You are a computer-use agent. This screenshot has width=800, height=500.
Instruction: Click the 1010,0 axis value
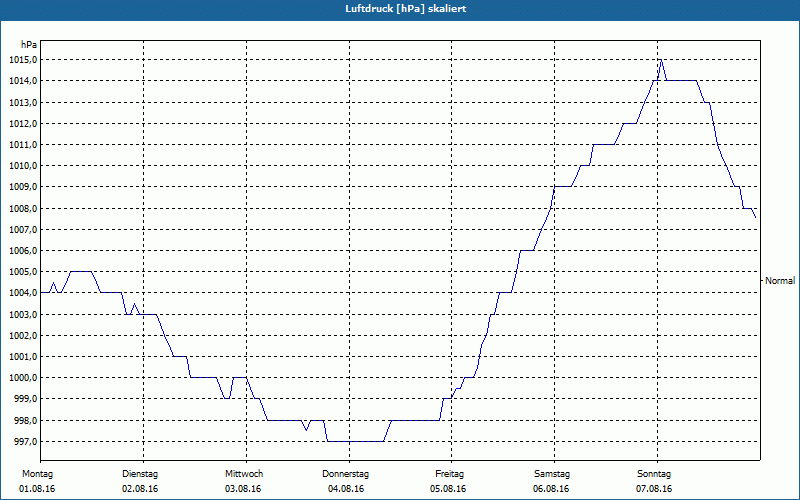[x=23, y=166]
